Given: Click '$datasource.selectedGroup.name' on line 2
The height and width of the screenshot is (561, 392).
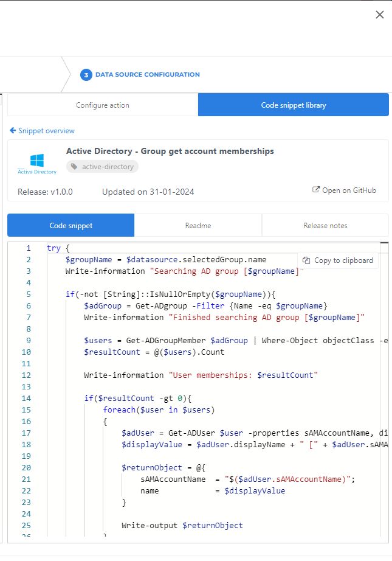Looking at the screenshot, I should point(196,259).
